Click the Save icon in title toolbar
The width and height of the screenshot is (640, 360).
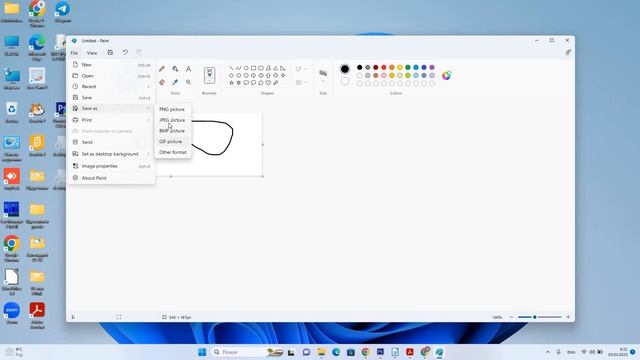(110, 53)
